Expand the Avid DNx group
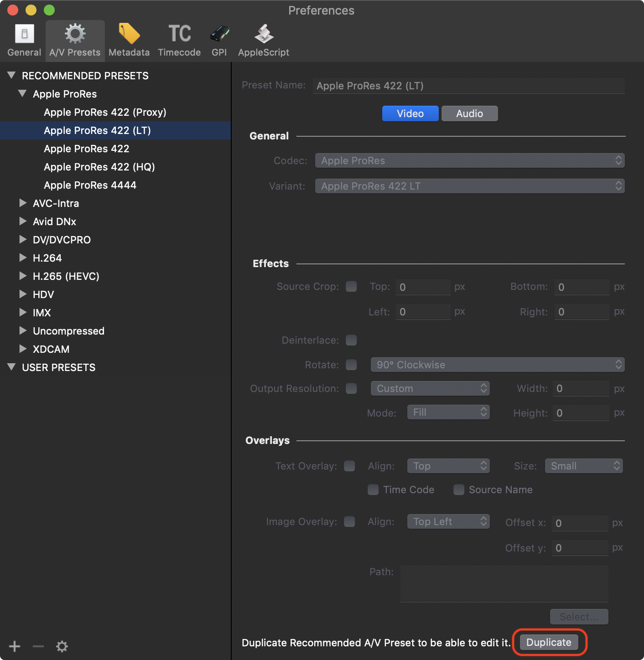This screenshot has height=660, width=644. (x=23, y=221)
